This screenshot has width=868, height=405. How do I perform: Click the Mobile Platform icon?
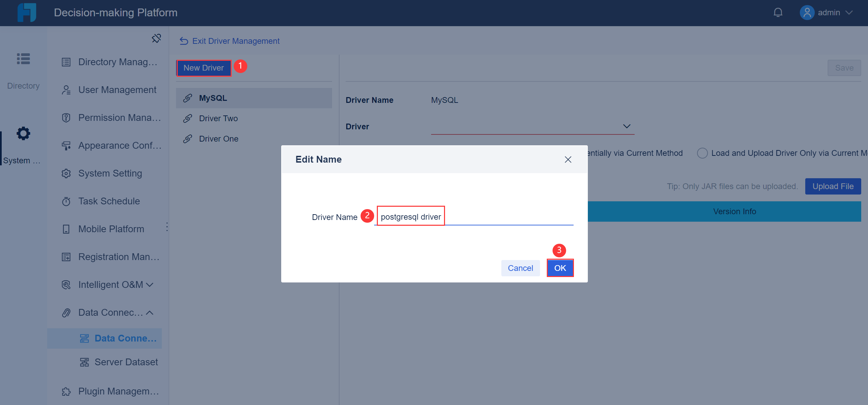[66, 229]
